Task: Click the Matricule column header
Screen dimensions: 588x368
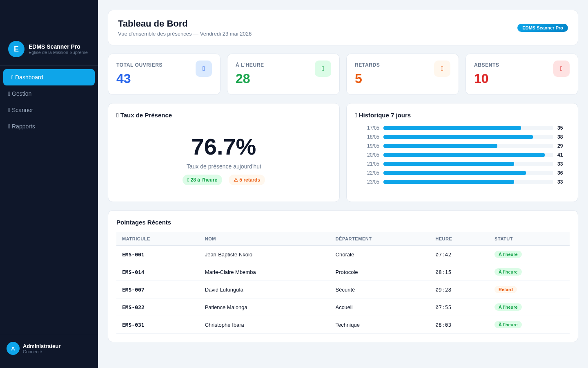Action: (x=136, y=239)
